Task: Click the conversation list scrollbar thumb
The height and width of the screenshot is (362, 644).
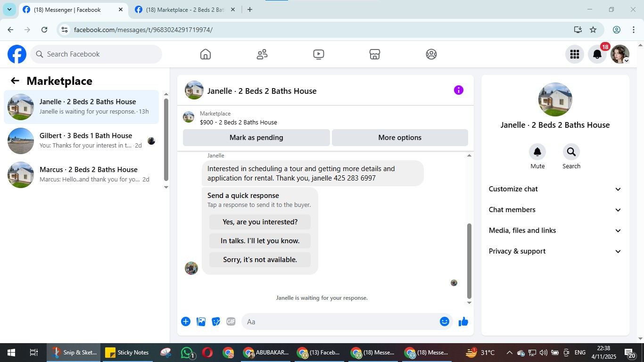Action: tap(166, 140)
